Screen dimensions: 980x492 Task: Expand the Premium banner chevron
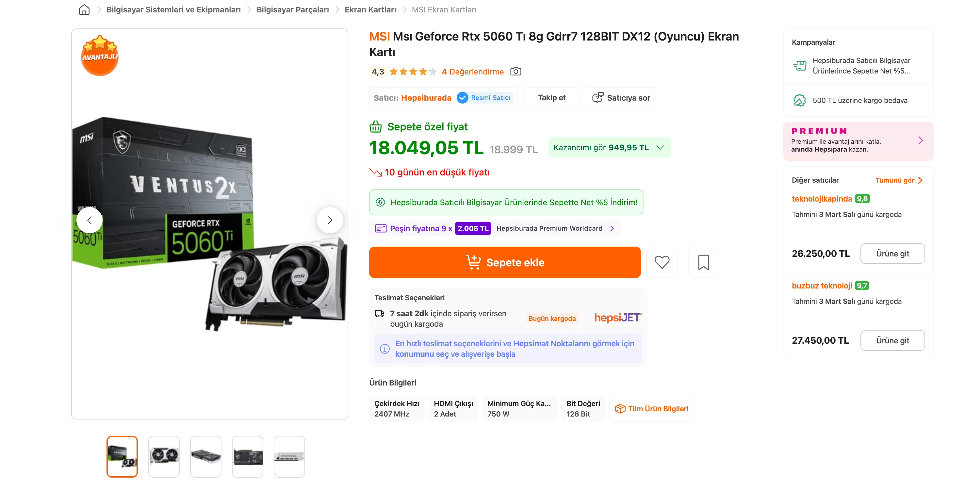(x=920, y=140)
